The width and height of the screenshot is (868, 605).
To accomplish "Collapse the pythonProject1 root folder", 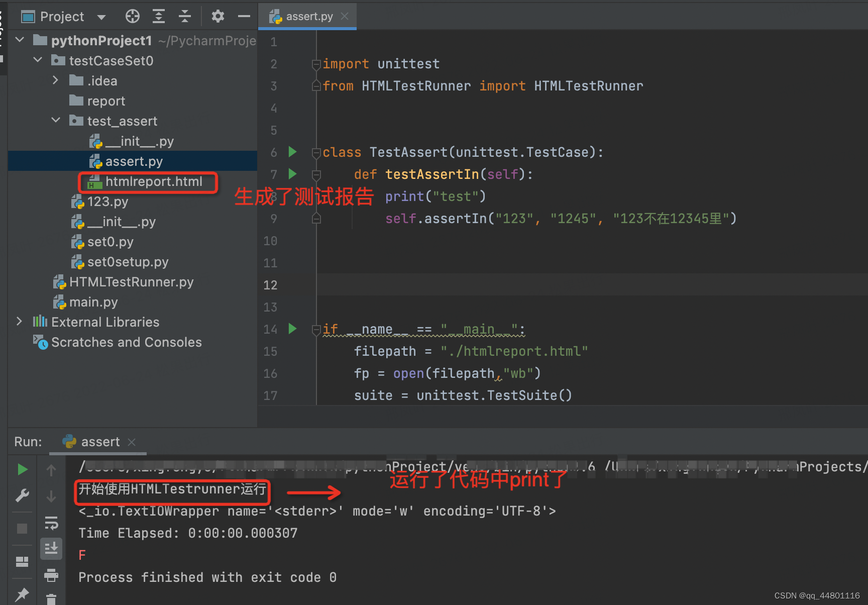I will [20, 40].
